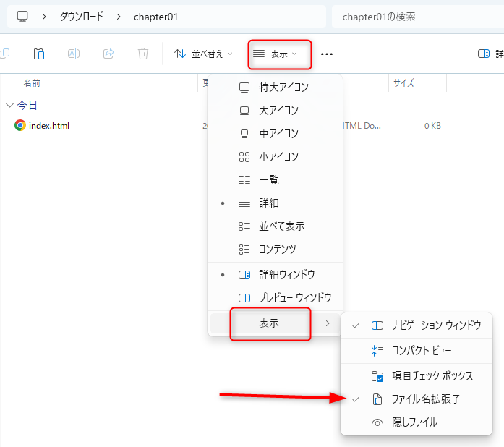This screenshot has height=447, width=504.
Task: Click the Share icon in toolbar
Action: point(108,54)
